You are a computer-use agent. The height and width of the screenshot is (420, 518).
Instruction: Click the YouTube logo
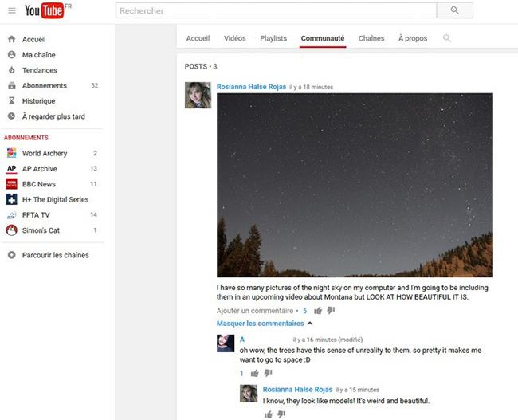tap(45, 10)
